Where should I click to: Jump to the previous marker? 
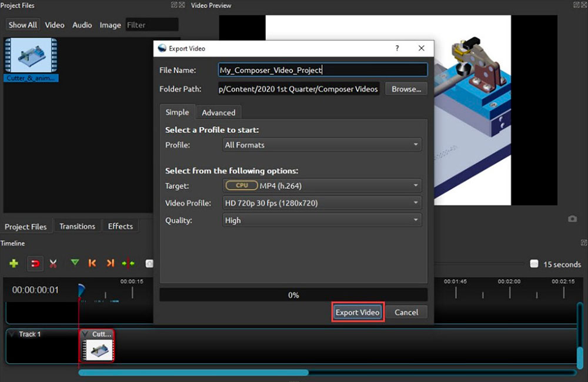92,263
